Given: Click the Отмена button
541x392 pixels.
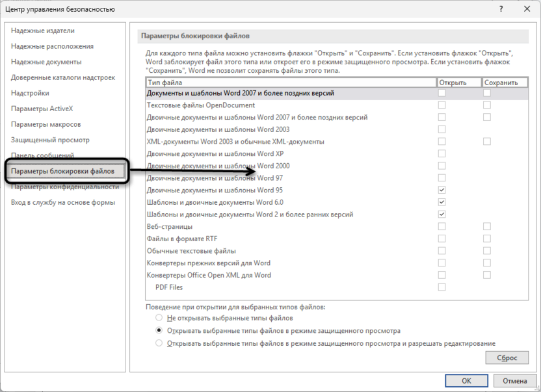Looking at the screenshot, I should pos(515,381).
